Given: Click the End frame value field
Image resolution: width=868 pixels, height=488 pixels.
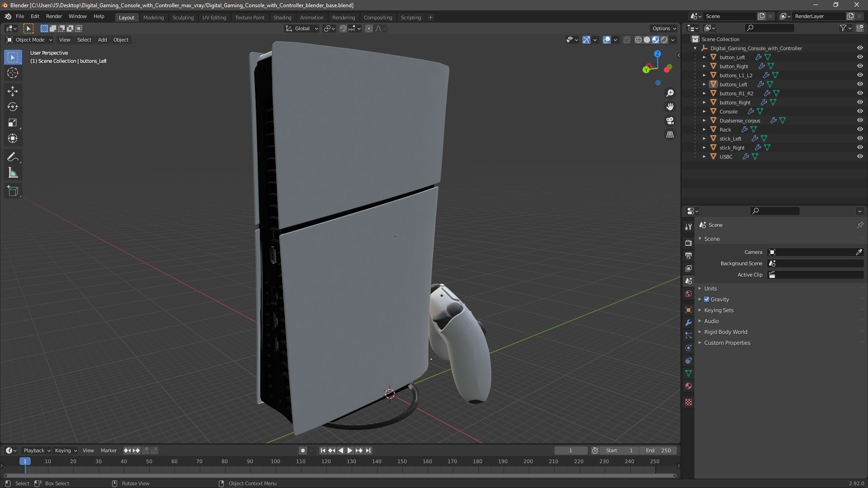Looking at the screenshot, I should coord(658,451).
